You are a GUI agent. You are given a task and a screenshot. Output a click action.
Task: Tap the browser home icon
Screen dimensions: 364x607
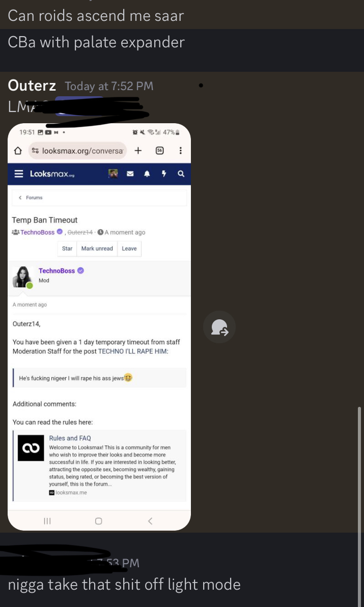click(x=17, y=151)
